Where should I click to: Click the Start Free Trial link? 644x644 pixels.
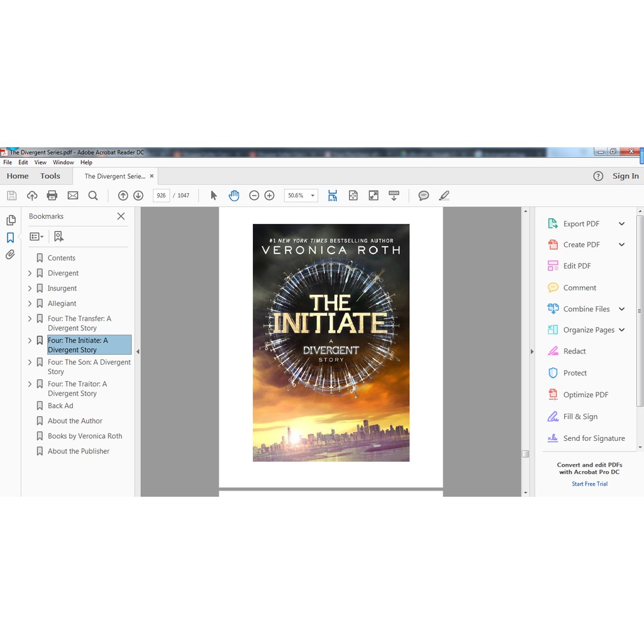[x=589, y=484]
